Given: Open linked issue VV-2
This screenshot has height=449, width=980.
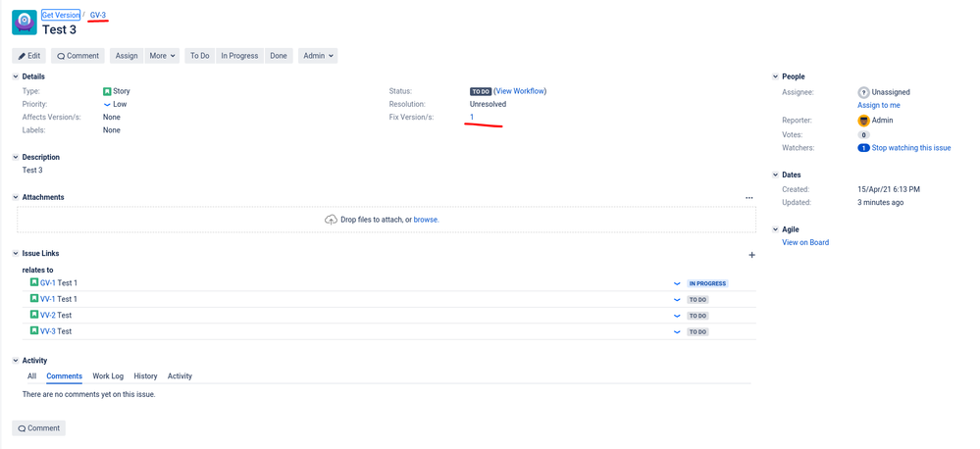Looking at the screenshot, I should coord(48,316).
